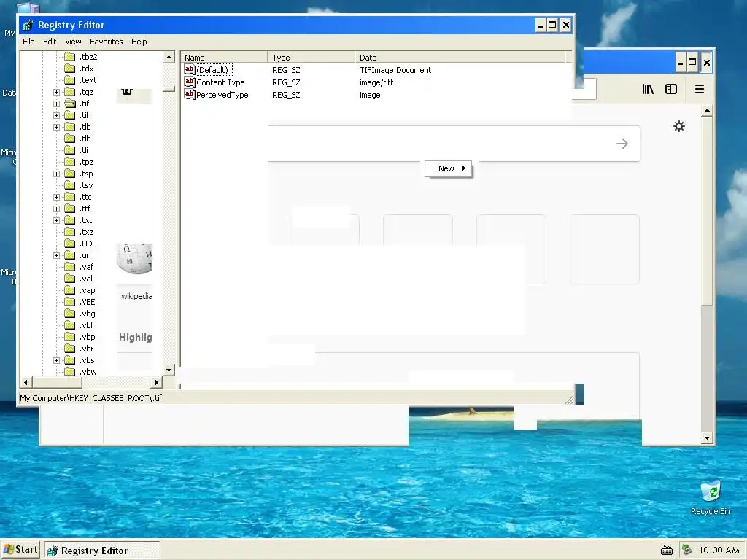Click browser page scrollbar up arrow
This screenshot has height=560, width=747.
coord(707,111)
